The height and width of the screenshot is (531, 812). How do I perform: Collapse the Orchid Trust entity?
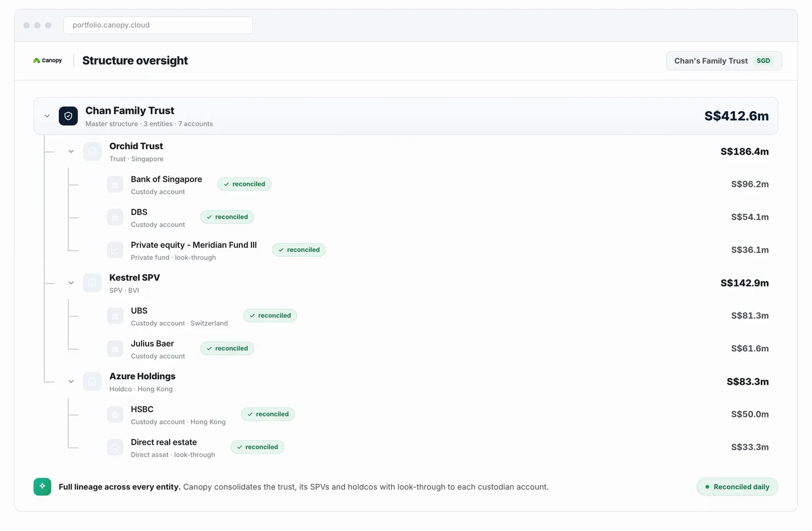click(71, 151)
